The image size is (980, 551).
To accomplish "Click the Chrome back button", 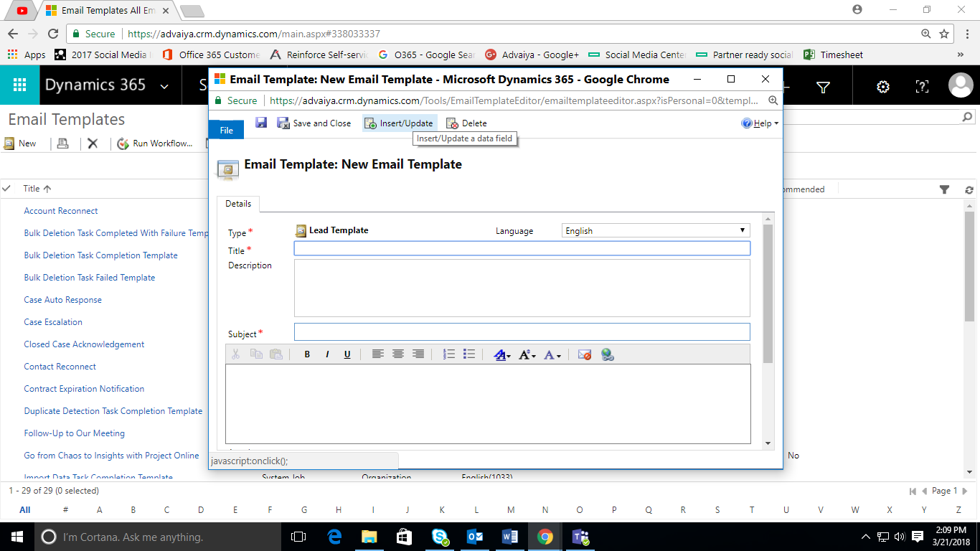I will (x=13, y=34).
